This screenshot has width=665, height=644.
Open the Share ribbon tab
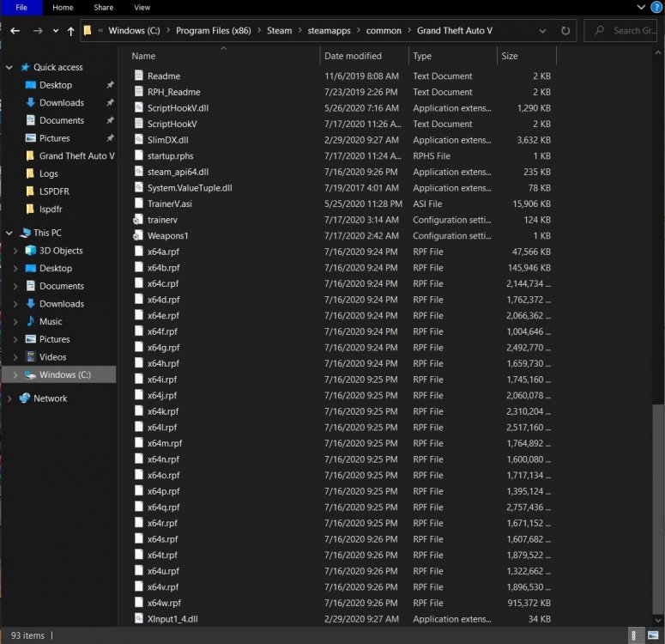click(x=103, y=8)
